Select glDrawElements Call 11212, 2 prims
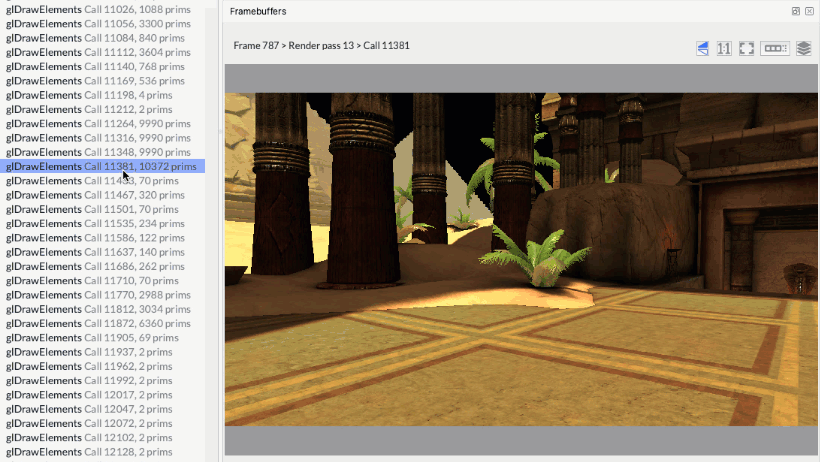This screenshot has height=462, width=820. [x=89, y=109]
